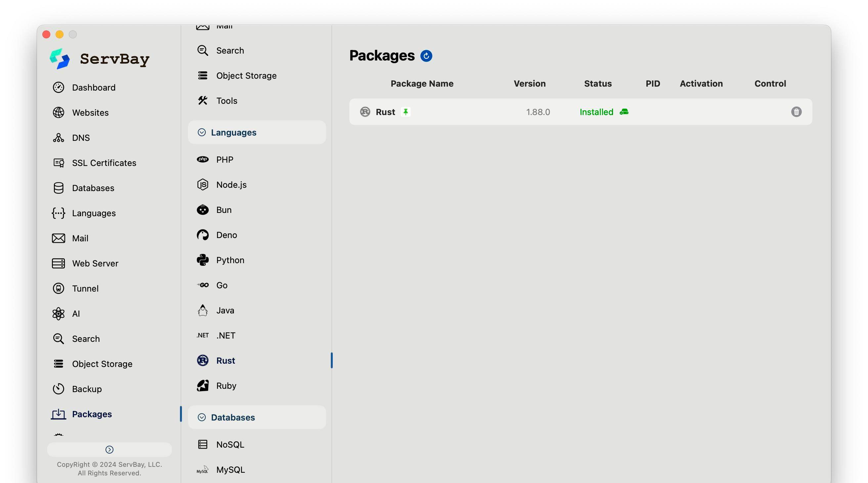868x483 pixels.
Task: Select MySQL under Databases
Action: tap(230, 469)
